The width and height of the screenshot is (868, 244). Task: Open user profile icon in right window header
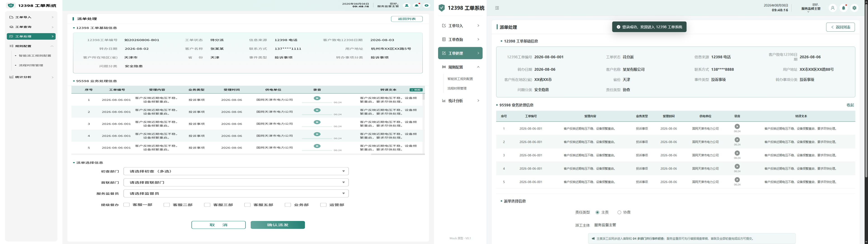832,8
